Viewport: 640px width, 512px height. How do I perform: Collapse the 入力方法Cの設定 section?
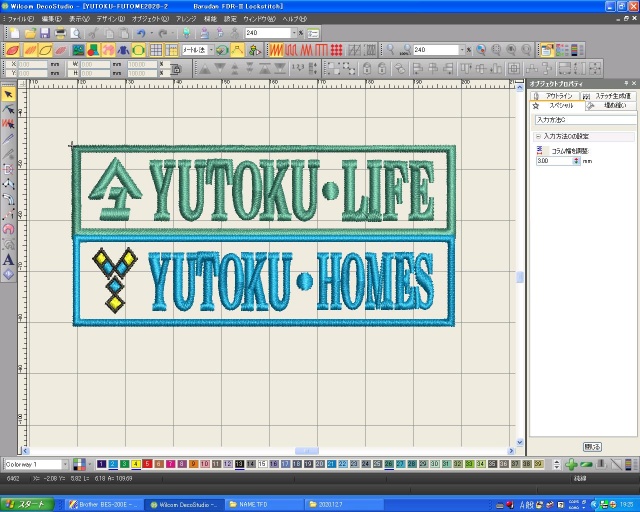tap(538, 136)
